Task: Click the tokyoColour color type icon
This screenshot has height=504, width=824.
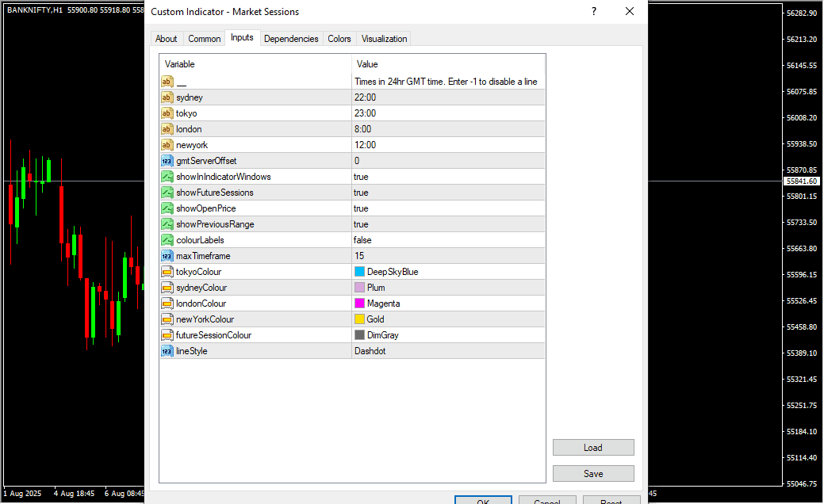Action: [x=167, y=272]
